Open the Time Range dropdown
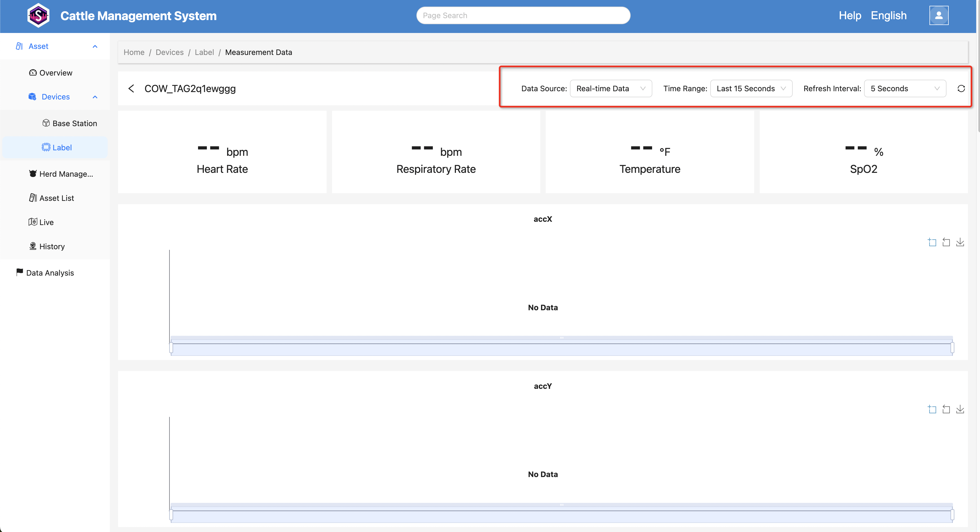 click(751, 89)
